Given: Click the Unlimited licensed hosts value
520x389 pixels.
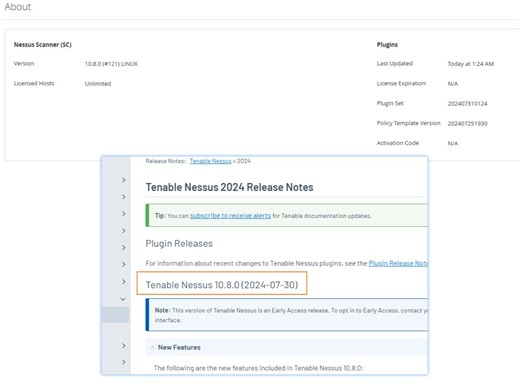Looking at the screenshot, I should coord(98,84).
